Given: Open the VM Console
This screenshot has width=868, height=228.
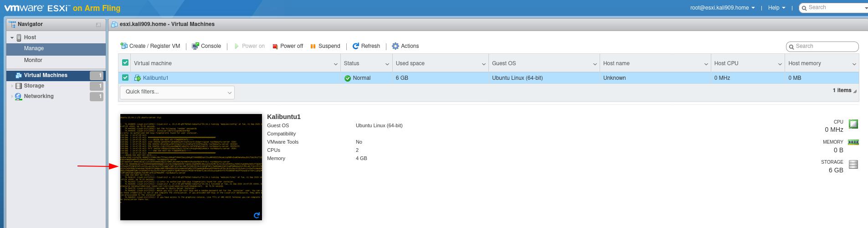Looking at the screenshot, I should click(206, 46).
